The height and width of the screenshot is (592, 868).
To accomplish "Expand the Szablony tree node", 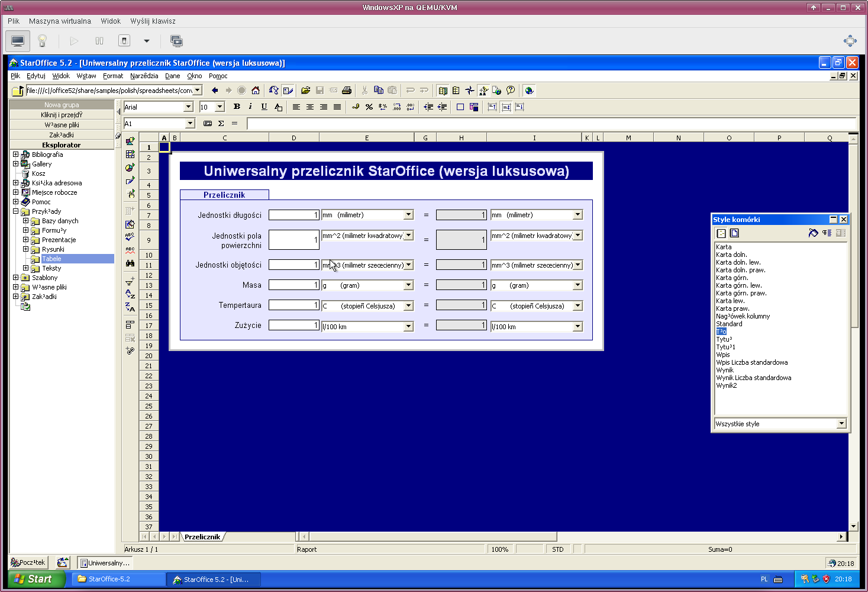I will (16, 278).
